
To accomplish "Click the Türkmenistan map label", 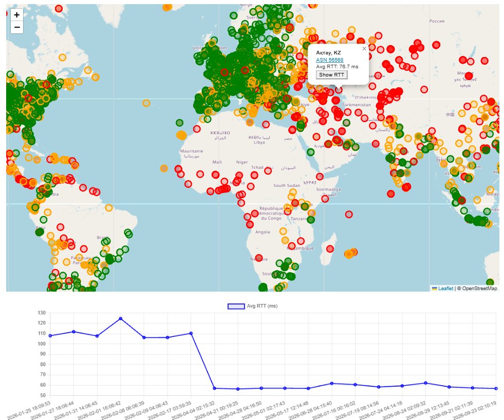I will [356, 105].
